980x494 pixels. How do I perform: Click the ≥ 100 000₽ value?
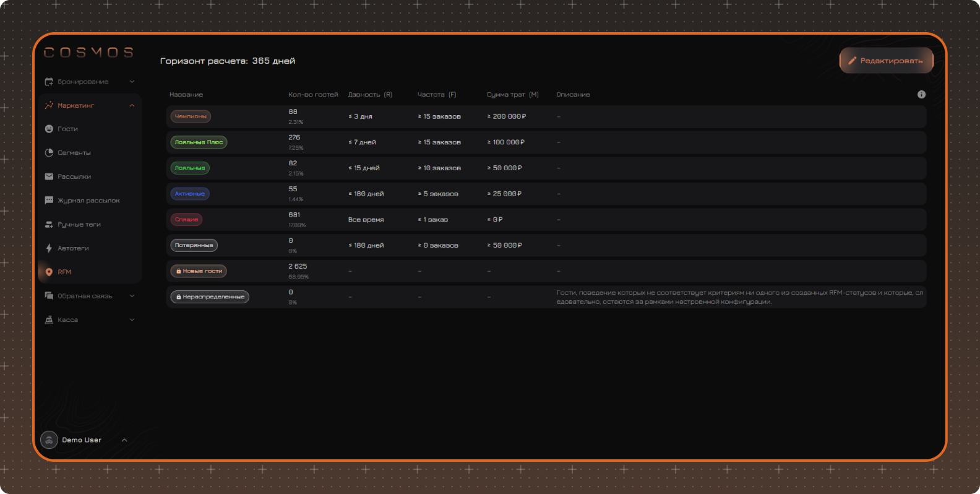(505, 142)
